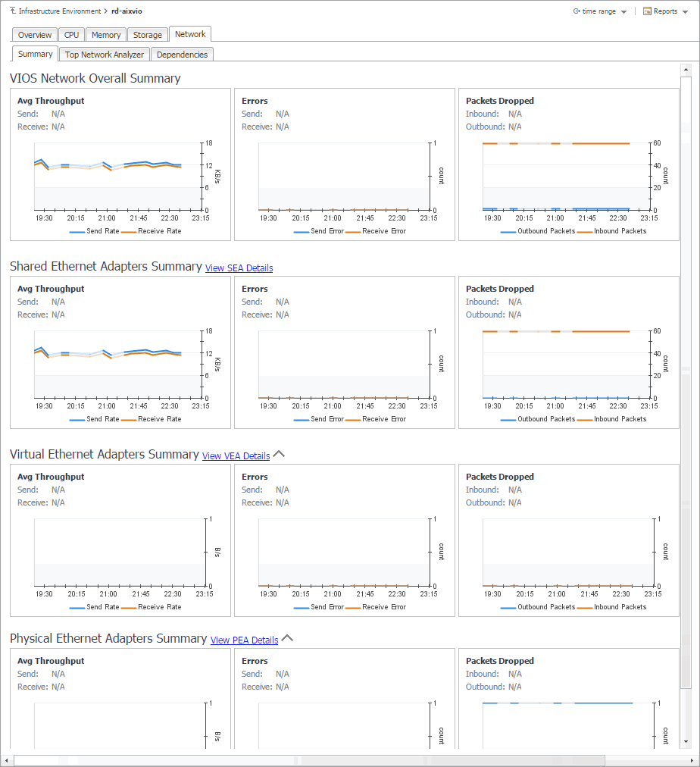Click the Reports icon in header

click(647, 11)
